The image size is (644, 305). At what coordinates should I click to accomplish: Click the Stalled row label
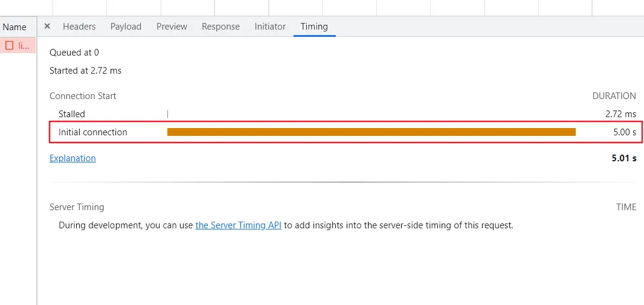72,114
